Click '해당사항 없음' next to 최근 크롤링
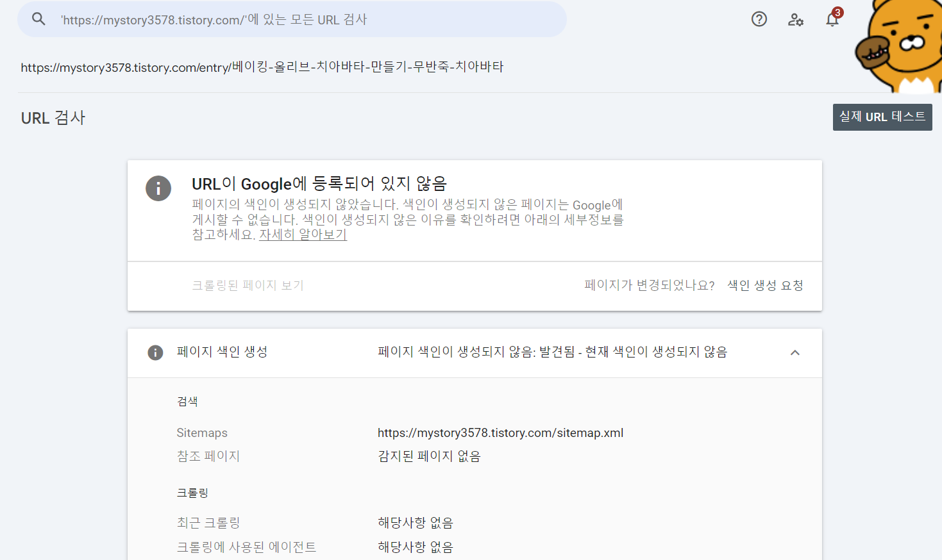942x560 pixels. (x=416, y=523)
